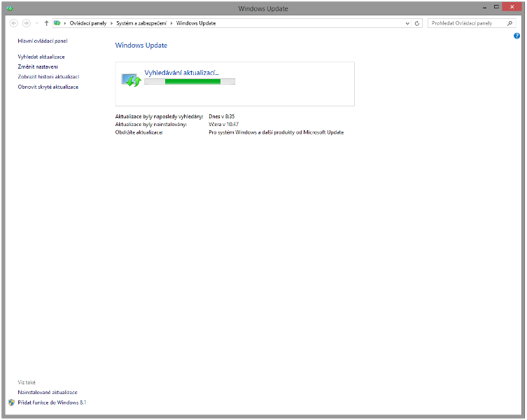527x420 pixels.
Task: Click Obnovit skryté aktualizace
Action: pyautogui.click(x=48, y=87)
